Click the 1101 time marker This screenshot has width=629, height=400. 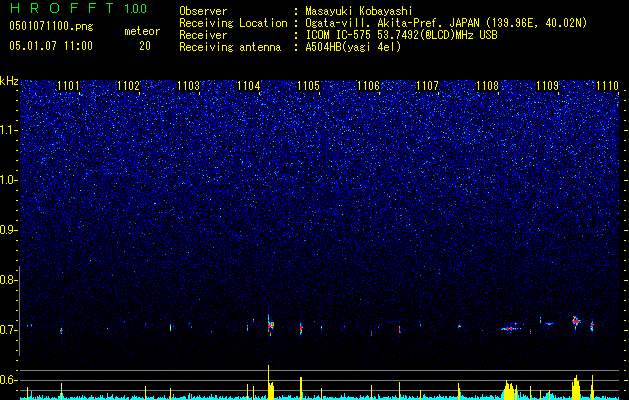pyautogui.click(x=68, y=86)
